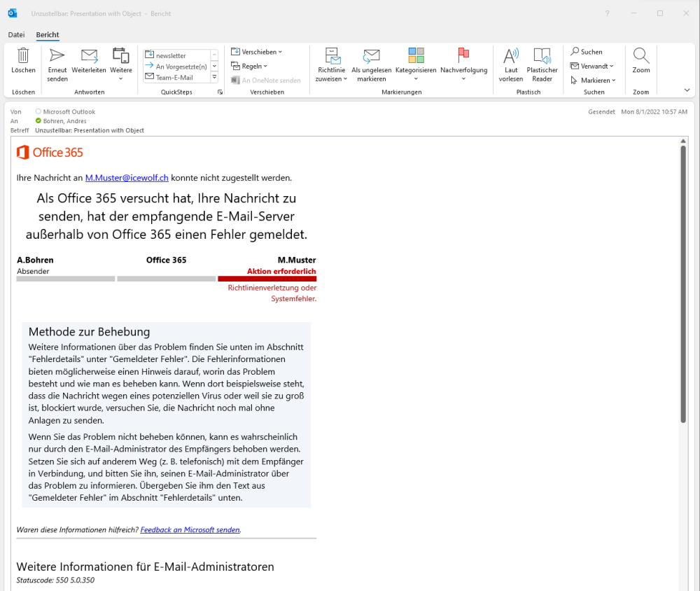Select the Team-E-Mail quick step
This screenshot has height=591, width=700.
pyautogui.click(x=176, y=77)
